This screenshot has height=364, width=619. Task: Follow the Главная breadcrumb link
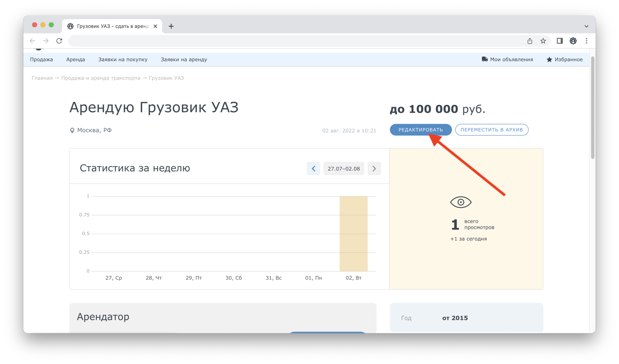pos(42,78)
